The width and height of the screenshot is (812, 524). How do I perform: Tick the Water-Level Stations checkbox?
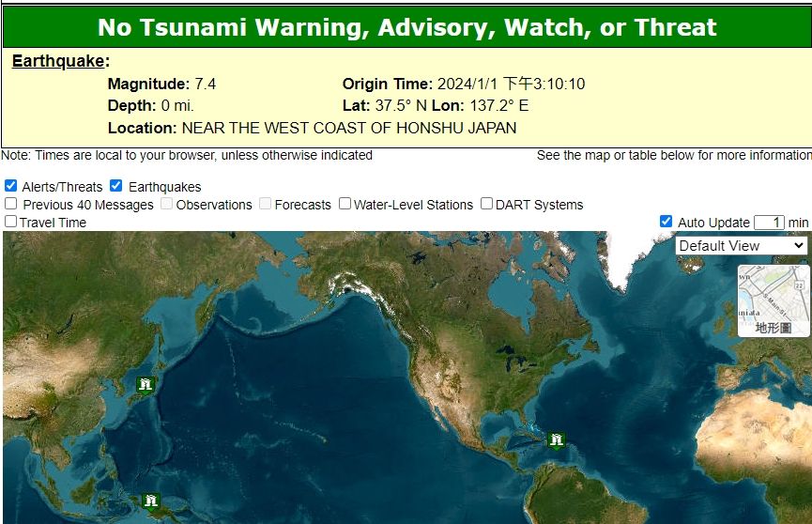(x=345, y=204)
